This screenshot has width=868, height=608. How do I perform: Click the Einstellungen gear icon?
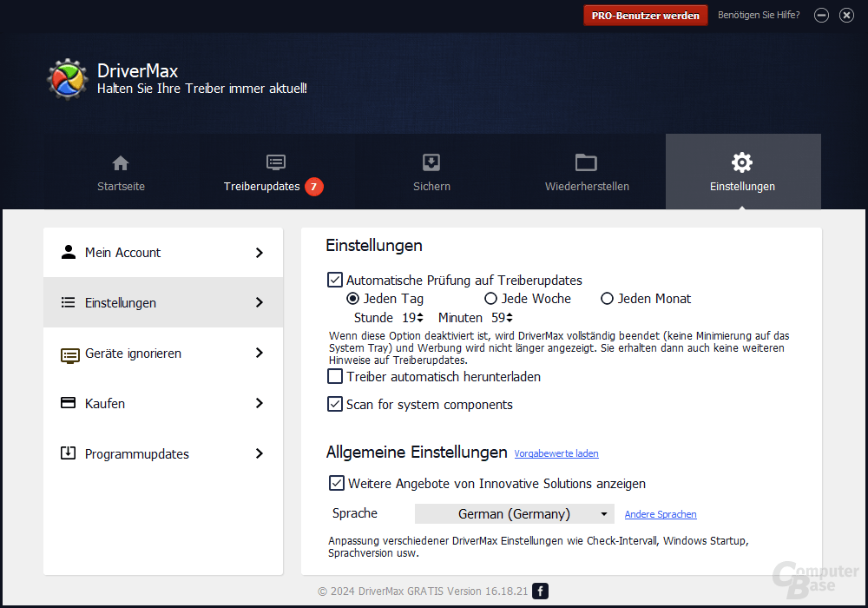coord(742,162)
